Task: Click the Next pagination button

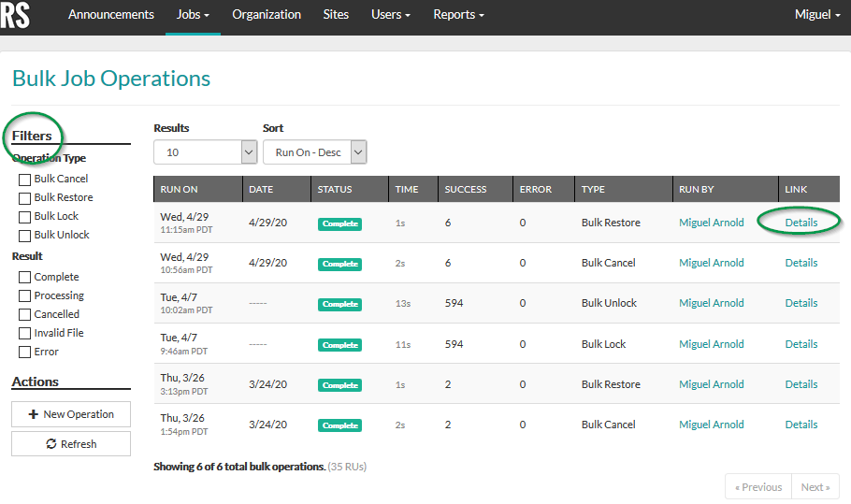Action: click(815, 487)
